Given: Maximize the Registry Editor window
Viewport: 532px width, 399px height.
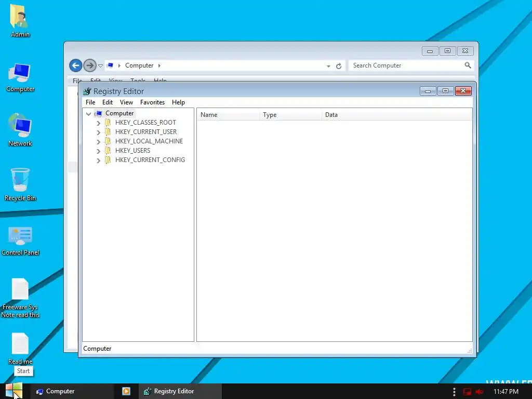Looking at the screenshot, I should [445, 91].
